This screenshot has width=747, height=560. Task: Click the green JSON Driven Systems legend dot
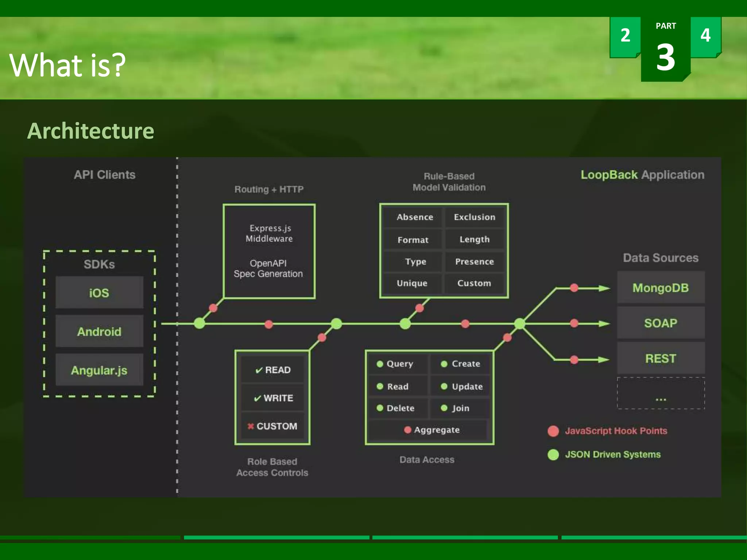pyautogui.click(x=553, y=455)
